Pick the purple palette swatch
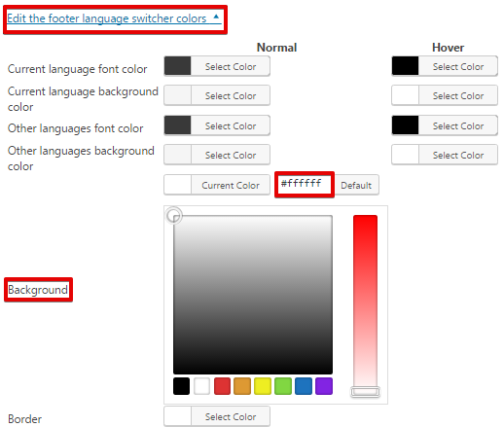This screenshot has height=427, width=504. point(324,386)
